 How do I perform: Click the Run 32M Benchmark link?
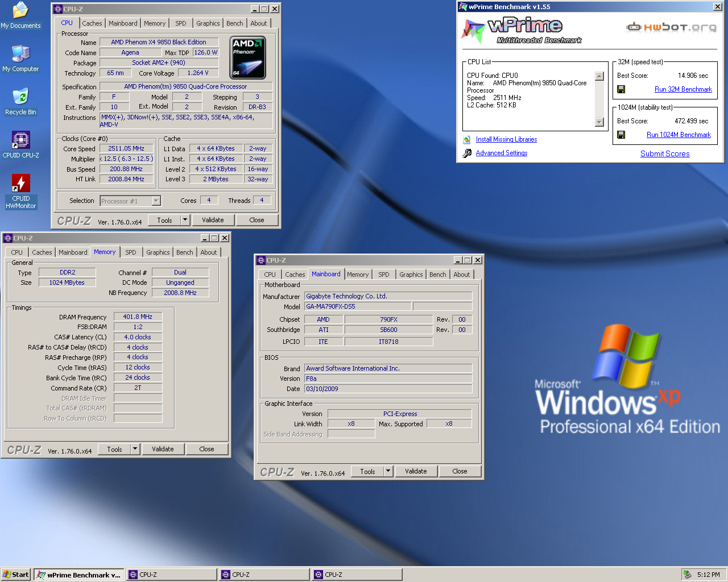point(683,89)
